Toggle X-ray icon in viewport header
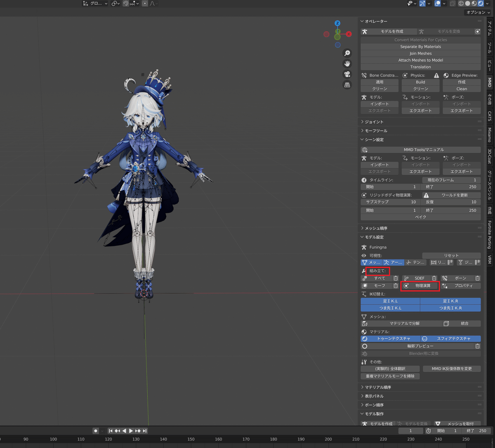 (x=453, y=3)
